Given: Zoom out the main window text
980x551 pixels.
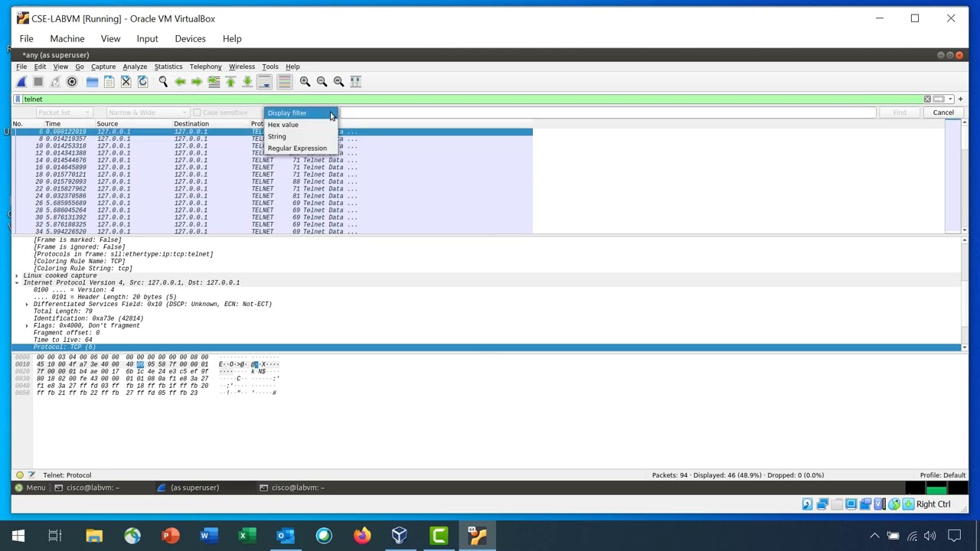Looking at the screenshot, I should (x=322, y=81).
